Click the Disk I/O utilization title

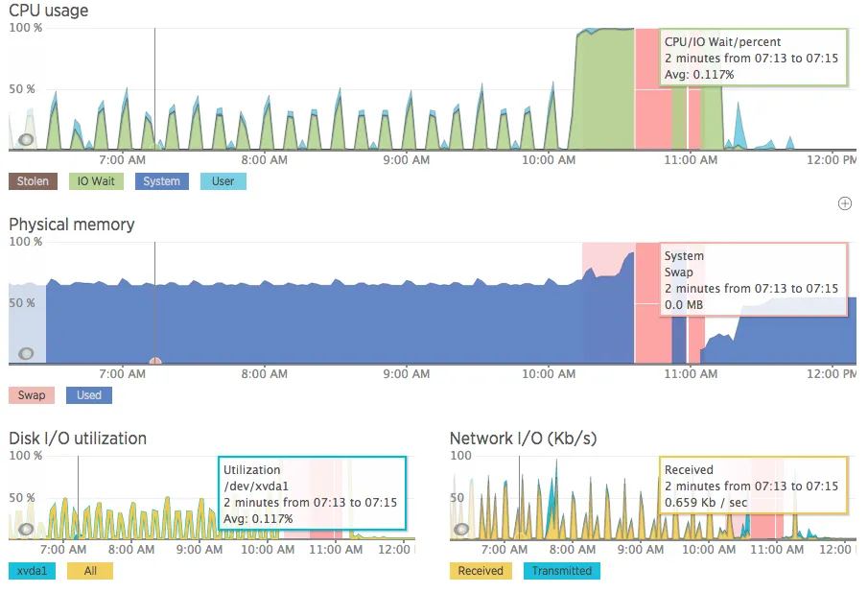[78, 438]
